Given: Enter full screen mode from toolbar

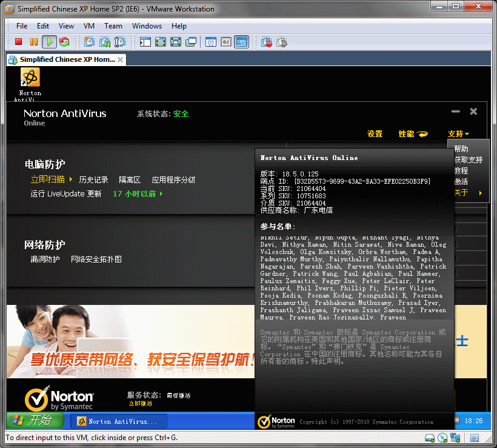Looking at the screenshot, I should coord(161,42).
